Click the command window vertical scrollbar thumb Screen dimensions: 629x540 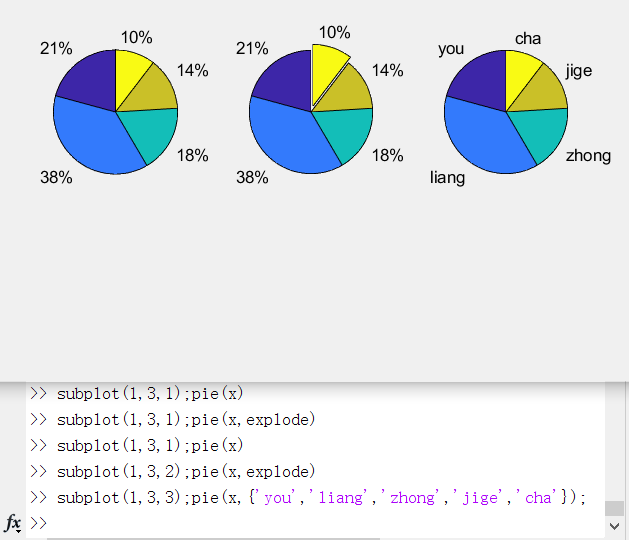coord(614,508)
